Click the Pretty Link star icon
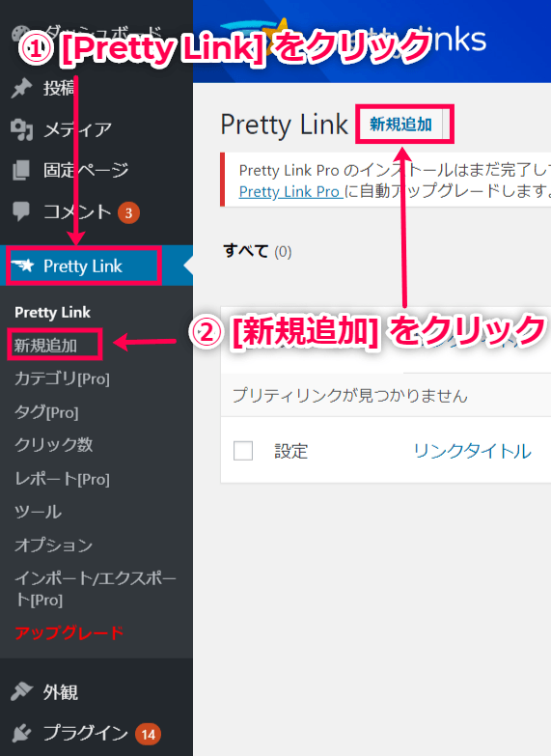 pyautogui.click(x=23, y=266)
